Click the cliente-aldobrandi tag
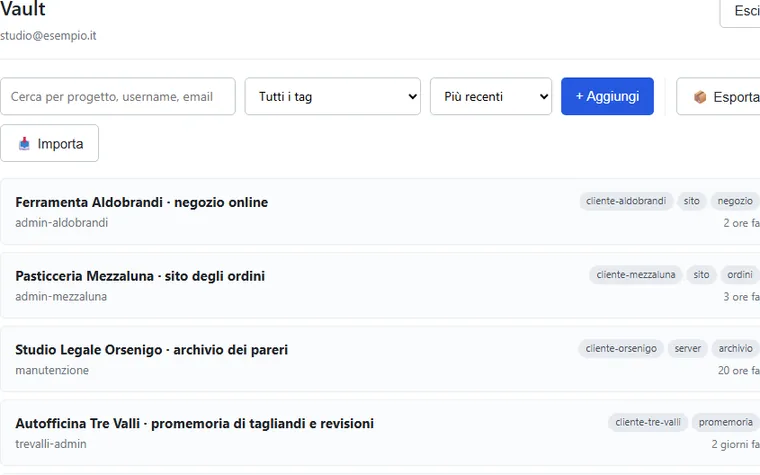 click(626, 201)
